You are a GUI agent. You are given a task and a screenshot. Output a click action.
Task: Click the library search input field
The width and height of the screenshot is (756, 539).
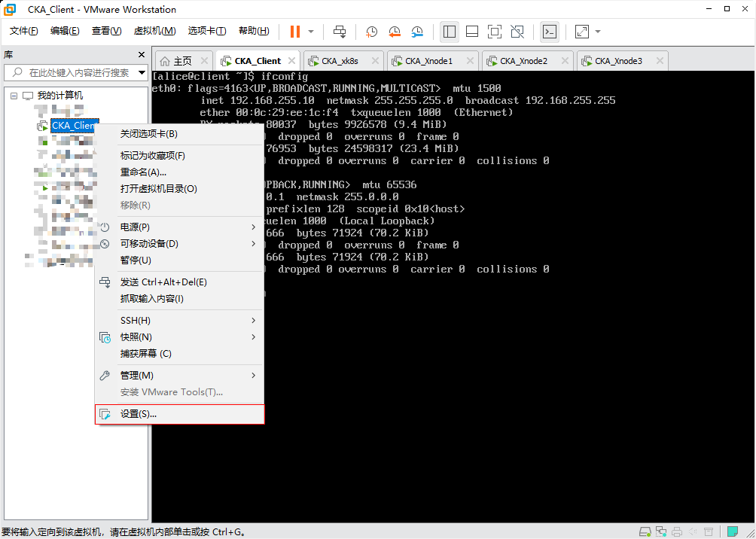(x=72, y=73)
